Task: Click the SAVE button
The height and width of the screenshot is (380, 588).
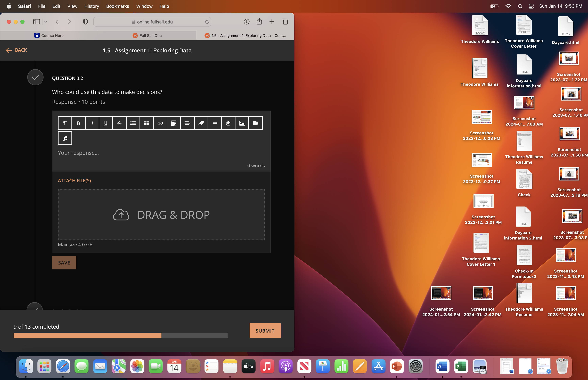Action: pos(64,263)
